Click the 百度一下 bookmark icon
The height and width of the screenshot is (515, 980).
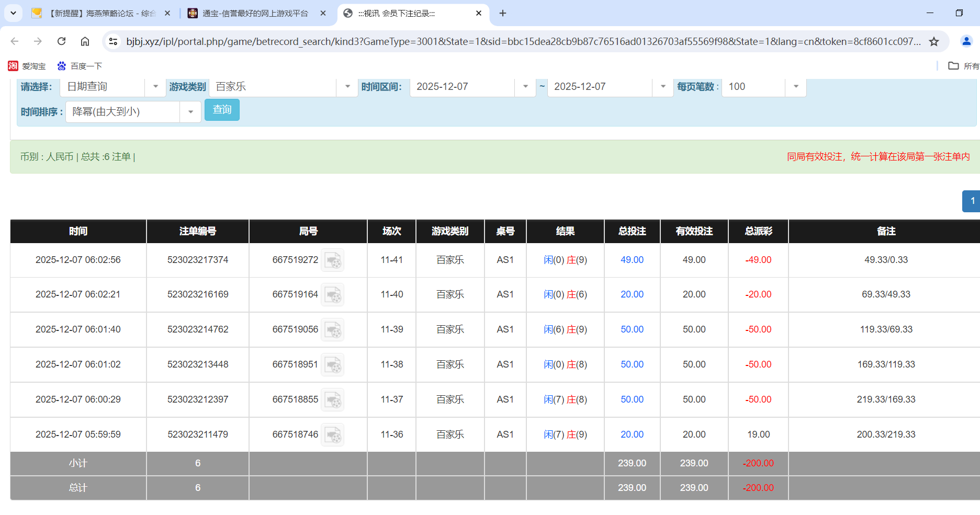(x=60, y=66)
